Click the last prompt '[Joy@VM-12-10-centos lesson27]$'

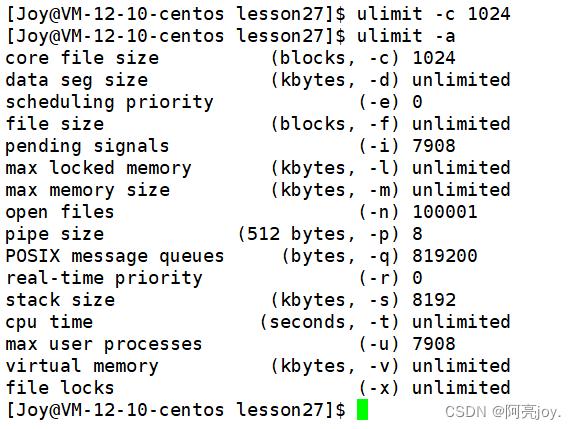pyautogui.click(x=176, y=410)
